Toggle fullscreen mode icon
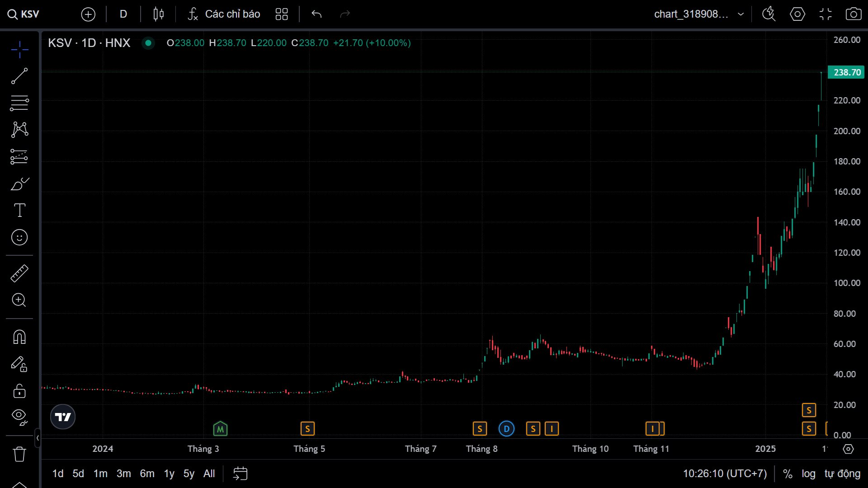Image resolution: width=868 pixels, height=488 pixels. click(x=826, y=14)
